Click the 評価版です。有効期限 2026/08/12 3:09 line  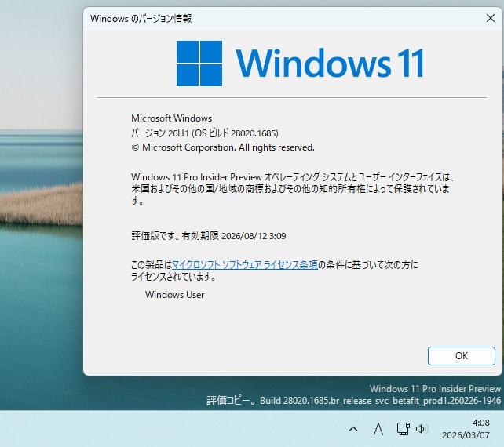(209, 236)
